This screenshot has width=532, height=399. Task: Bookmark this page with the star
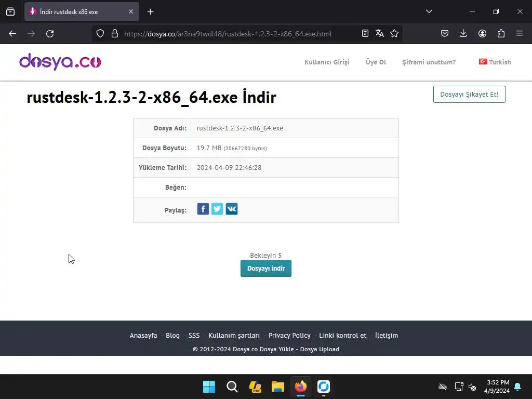394,33
